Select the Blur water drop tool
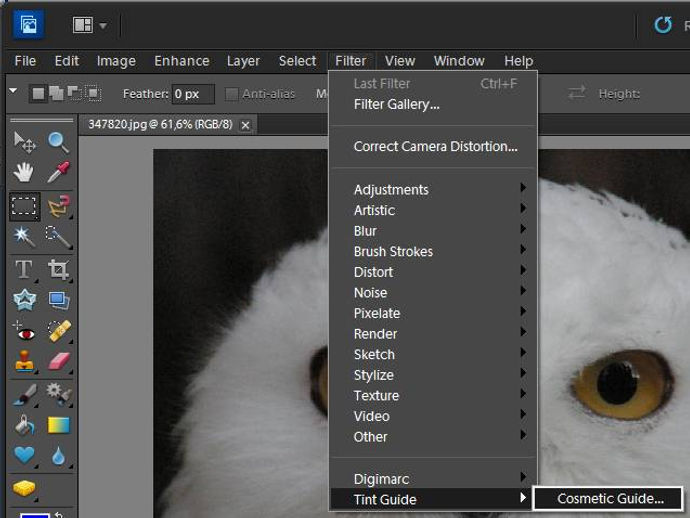Viewport: 690px width, 518px height. point(59,456)
